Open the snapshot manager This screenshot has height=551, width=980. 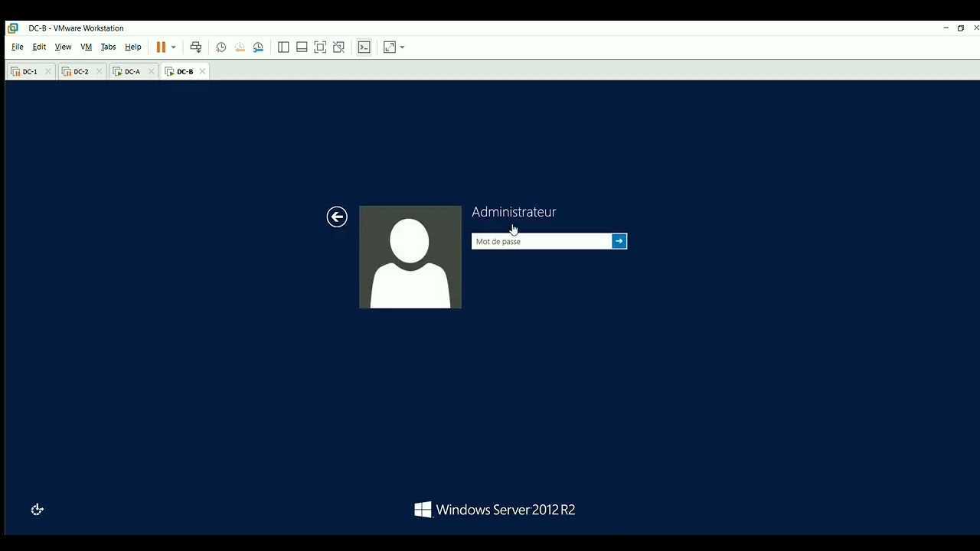pyautogui.click(x=259, y=47)
